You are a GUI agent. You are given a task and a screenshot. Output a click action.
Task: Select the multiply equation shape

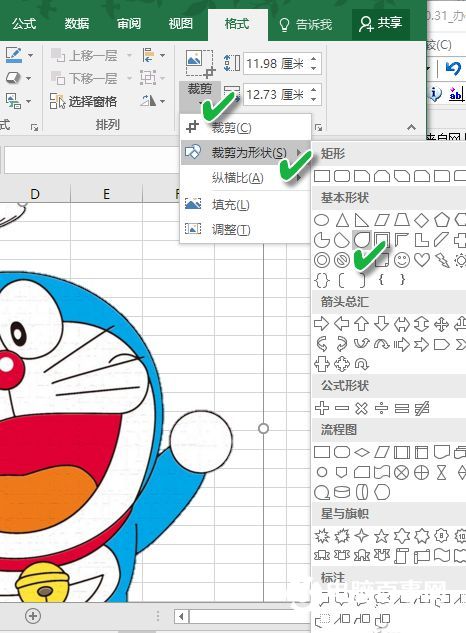[x=361, y=408]
